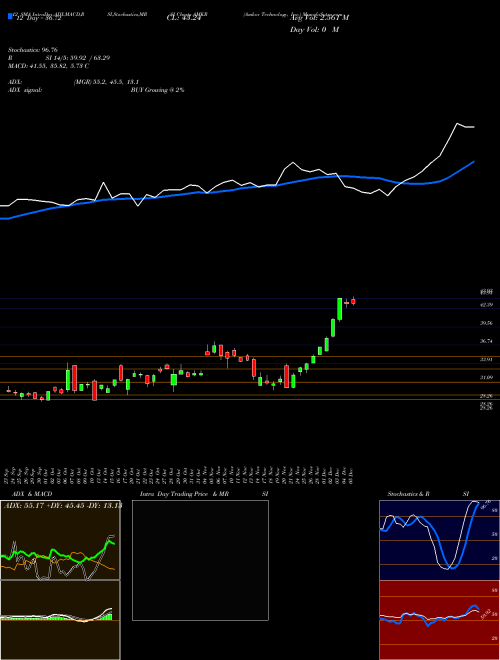This screenshot has width=500, height=660.
Task: Click the 'ADX signal:' label
Action: [25, 90]
